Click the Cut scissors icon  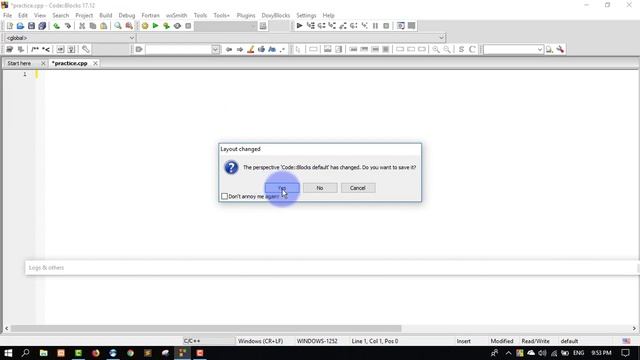(82, 26)
